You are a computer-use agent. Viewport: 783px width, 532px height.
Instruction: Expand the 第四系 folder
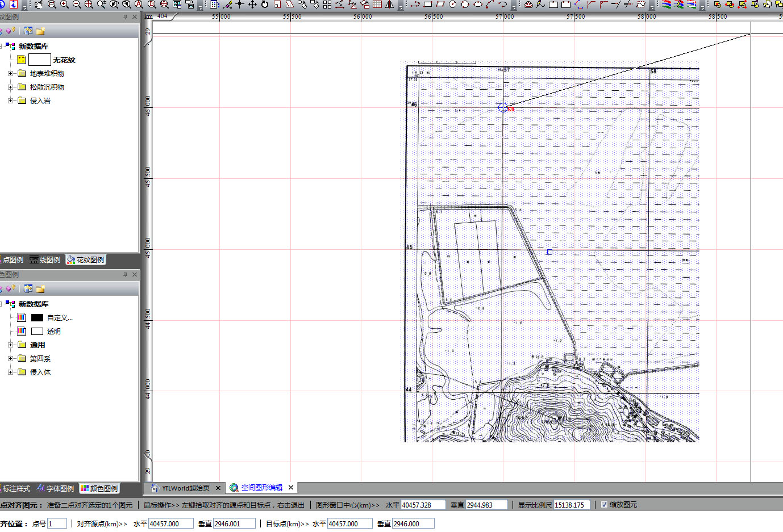pyautogui.click(x=10, y=358)
